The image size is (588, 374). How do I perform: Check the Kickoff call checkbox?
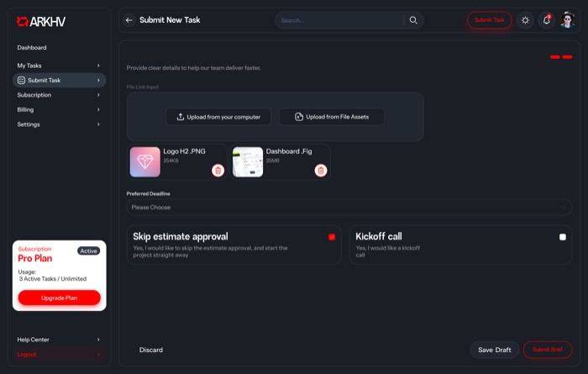563,237
